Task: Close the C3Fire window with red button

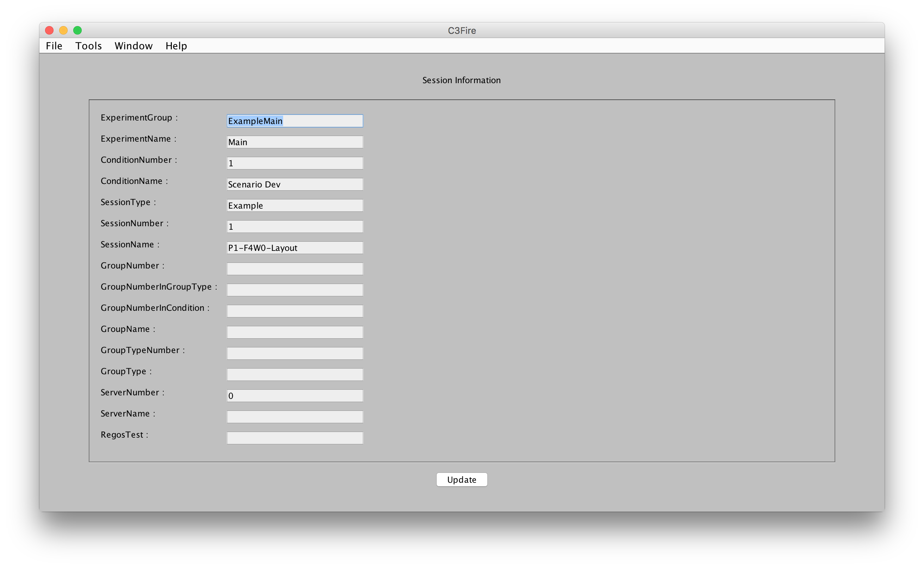Action: click(49, 30)
